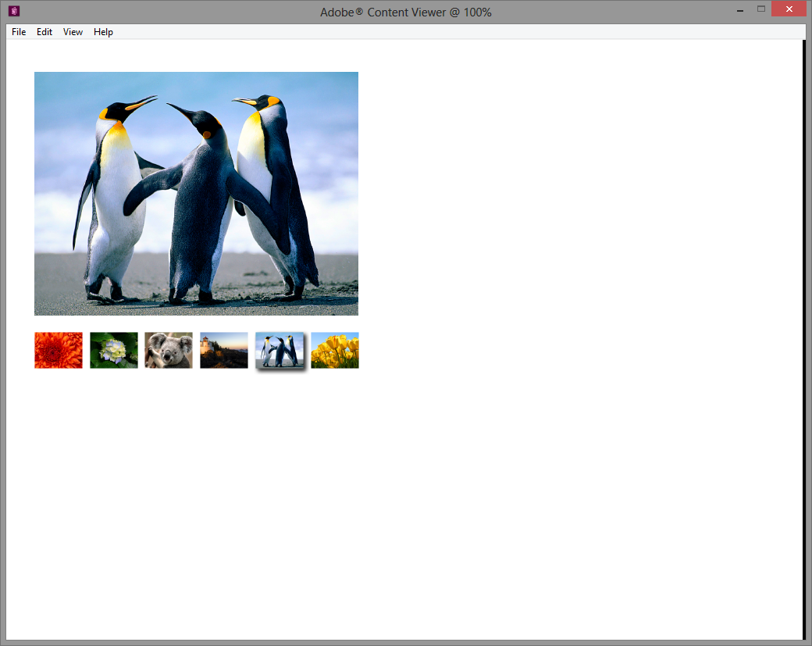The width and height of the screenshot is (812, 646).
Task: Select the hydrangea flower thumbnail
Action: (x=114, y=350)
